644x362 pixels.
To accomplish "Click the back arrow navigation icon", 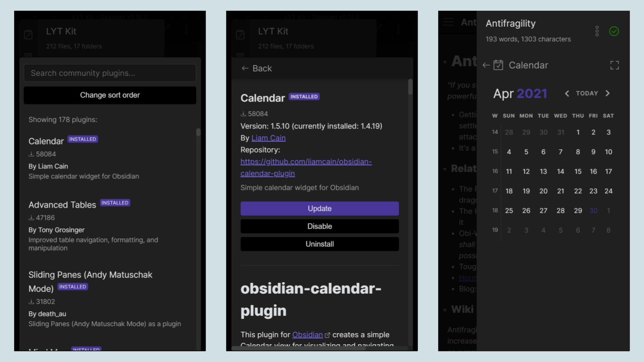I will [245, 68].
